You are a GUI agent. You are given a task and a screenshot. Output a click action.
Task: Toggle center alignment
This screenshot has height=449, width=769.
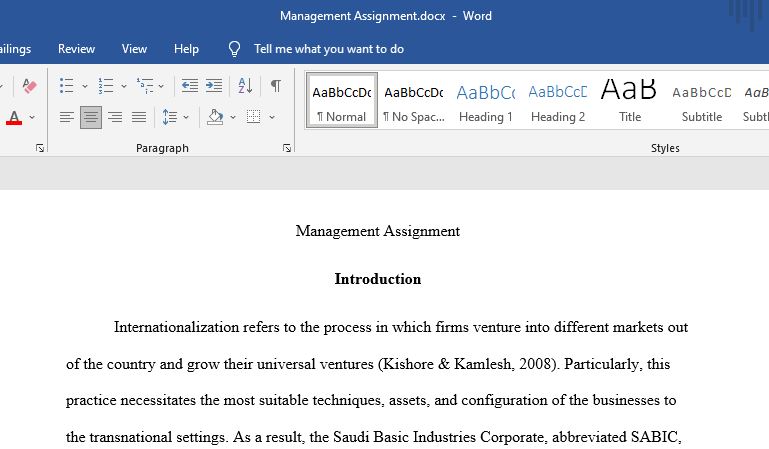point(91,117)
